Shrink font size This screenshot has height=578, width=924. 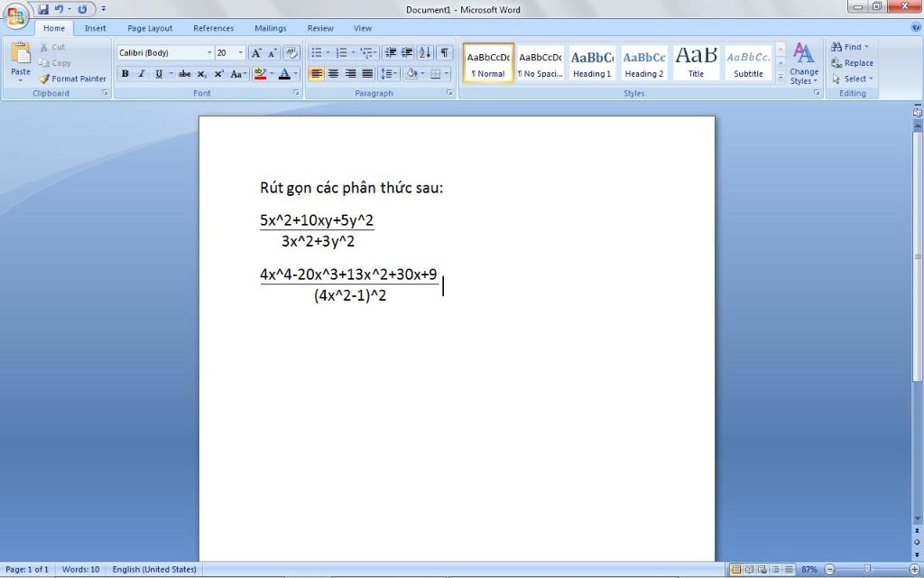coord(272,53)
